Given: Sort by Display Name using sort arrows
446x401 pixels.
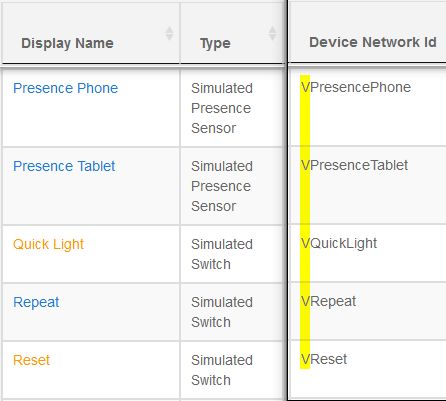Looking at the screenshot, I should tap(169, 33).
